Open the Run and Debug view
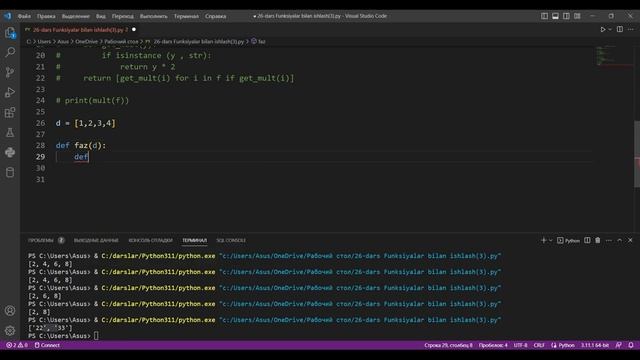The image size is (640, 360). point(10,92)
